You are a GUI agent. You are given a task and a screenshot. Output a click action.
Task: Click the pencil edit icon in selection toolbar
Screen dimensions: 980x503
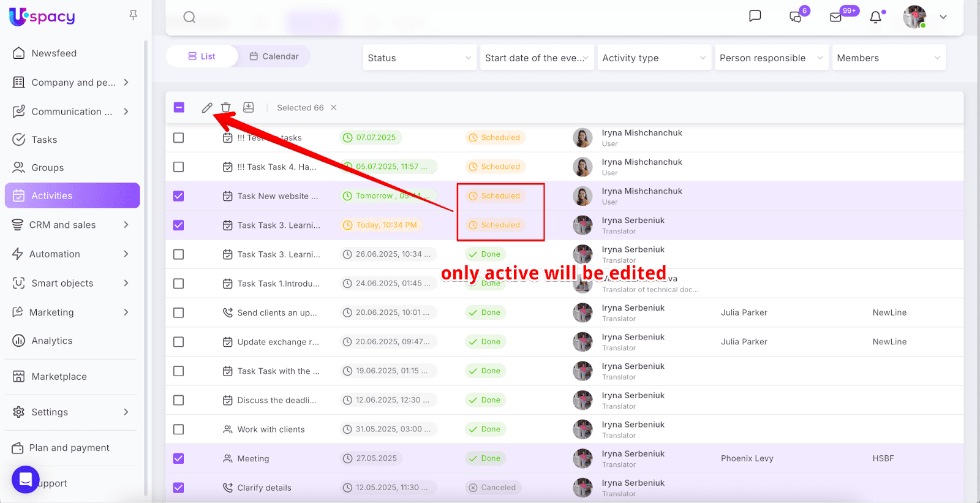(x=207, y=108)
